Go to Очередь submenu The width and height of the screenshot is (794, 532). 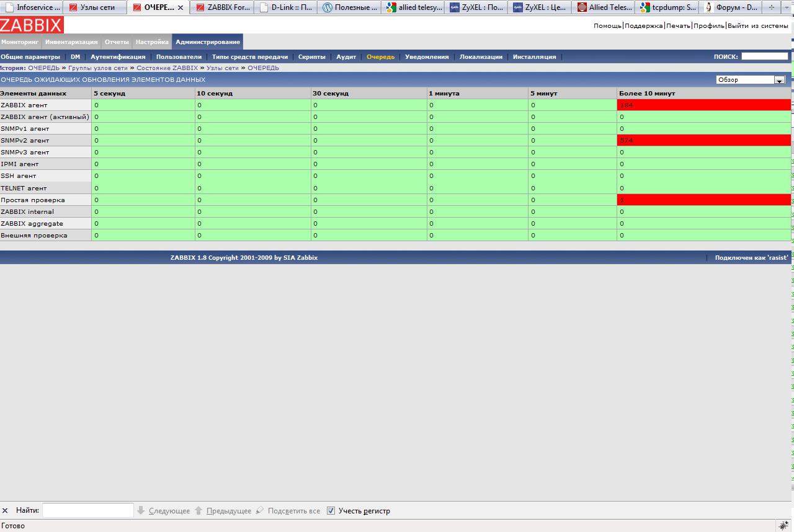pos(380,56)
